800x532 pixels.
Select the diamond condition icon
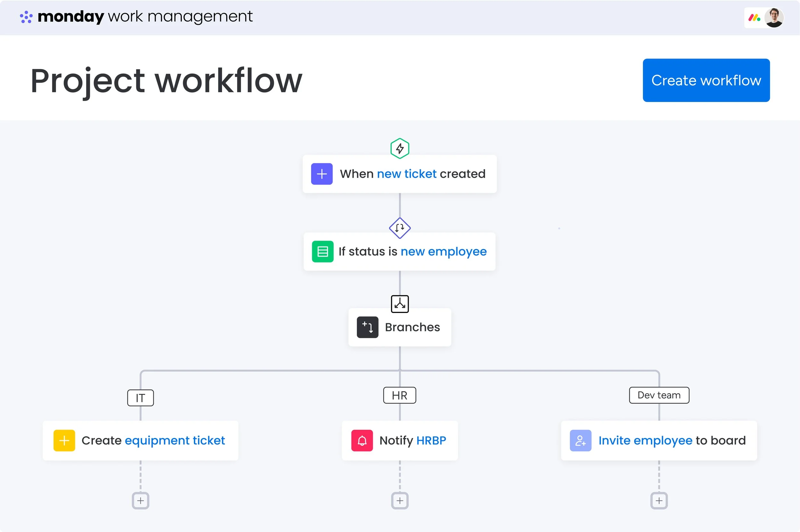(x=400, y=228)
